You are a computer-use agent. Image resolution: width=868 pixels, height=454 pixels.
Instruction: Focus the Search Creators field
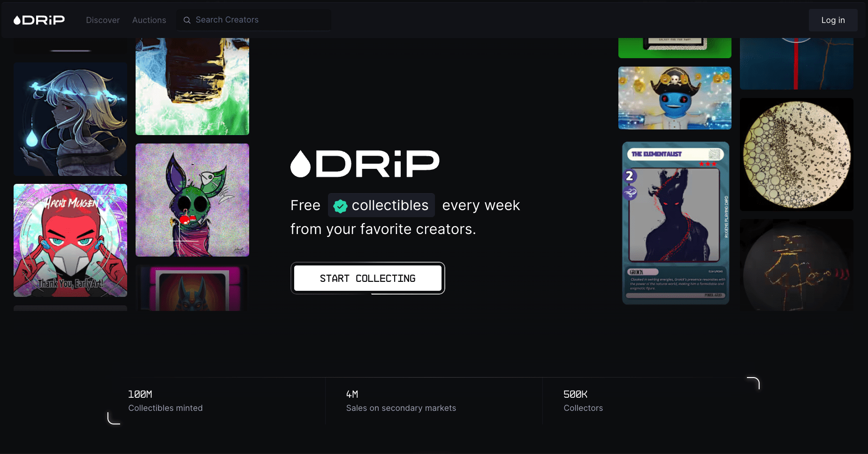[x=254, y=20]
